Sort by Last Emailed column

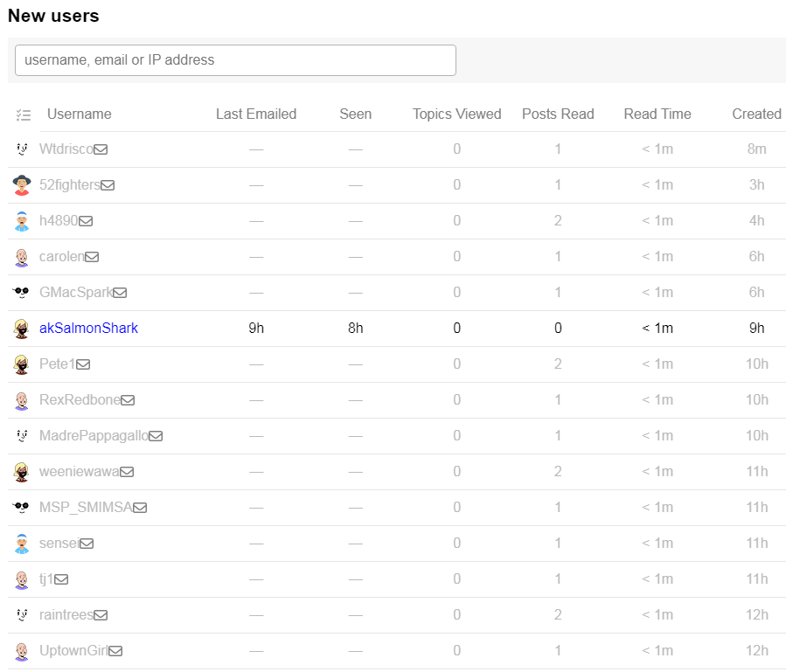256,114
